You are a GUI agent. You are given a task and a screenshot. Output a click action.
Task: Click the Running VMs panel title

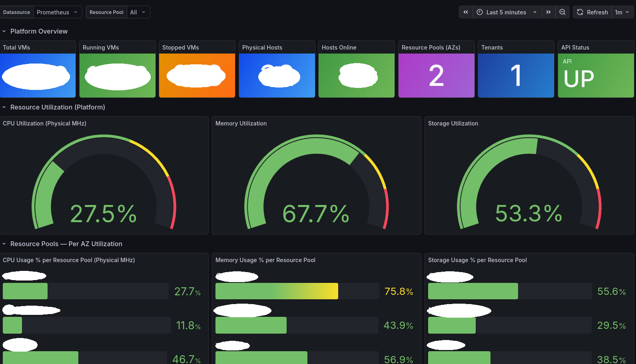click(x=101, y=47)
